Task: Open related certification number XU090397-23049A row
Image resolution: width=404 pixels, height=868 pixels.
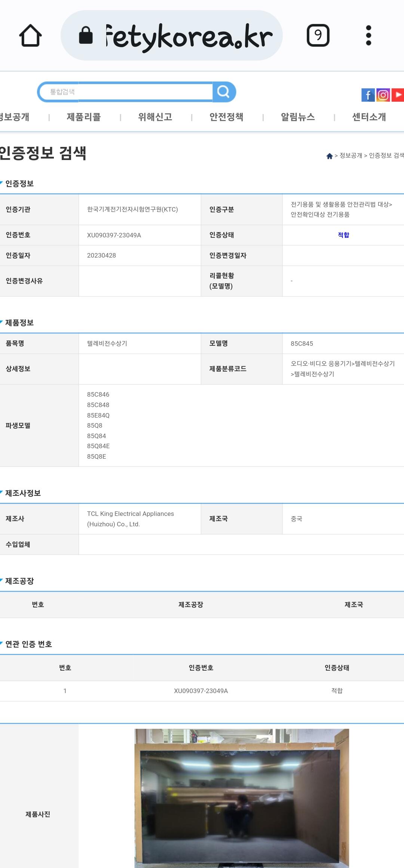Action: click(201, 691)
